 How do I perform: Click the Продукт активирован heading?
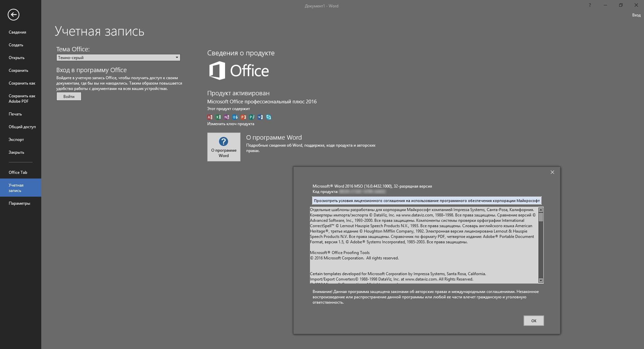(238, 93)
